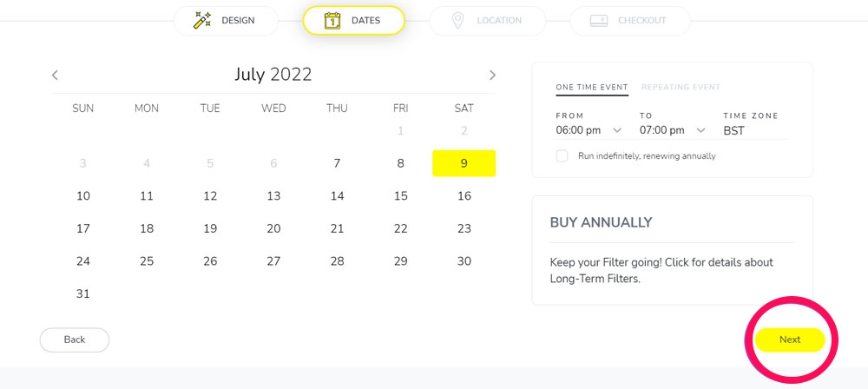
Task: Switch to Repeating Event tab
Action: (x=681, y=87)
